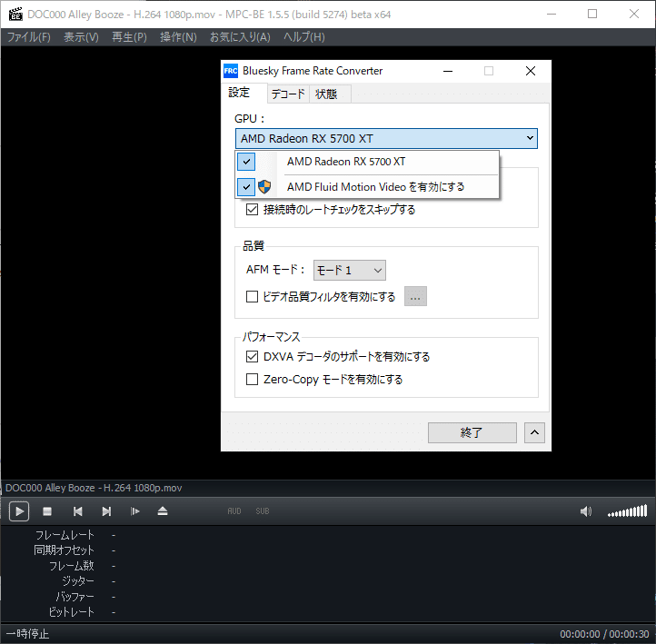Click the フレームレート statistics label
This screenshot has width=656, height=644.
coord(65,535)
